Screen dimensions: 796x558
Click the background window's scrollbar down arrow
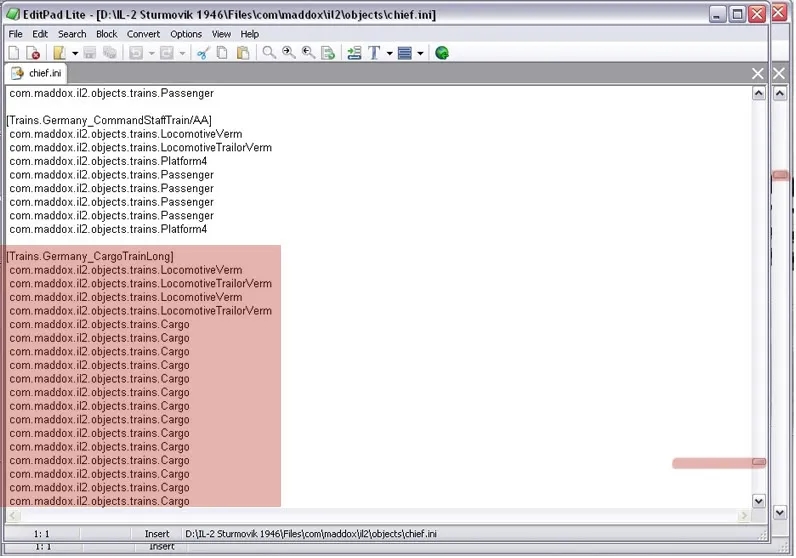[x=780, y=513]
